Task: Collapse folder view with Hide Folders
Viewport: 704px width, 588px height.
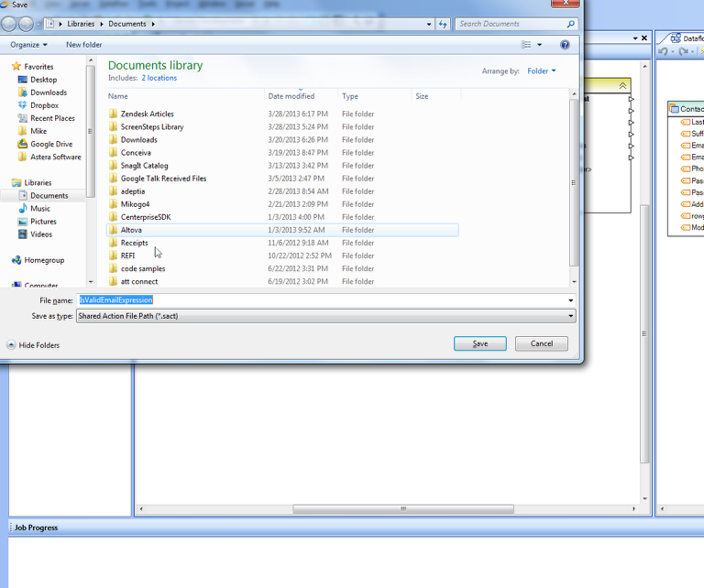Action: 38,345
